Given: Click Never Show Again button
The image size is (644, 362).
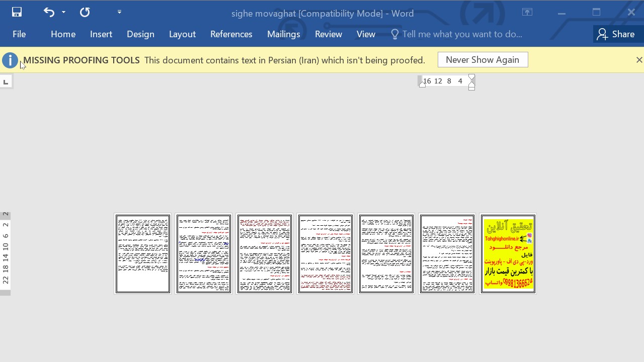Looking at the screenshot, I should click(482, 60).
